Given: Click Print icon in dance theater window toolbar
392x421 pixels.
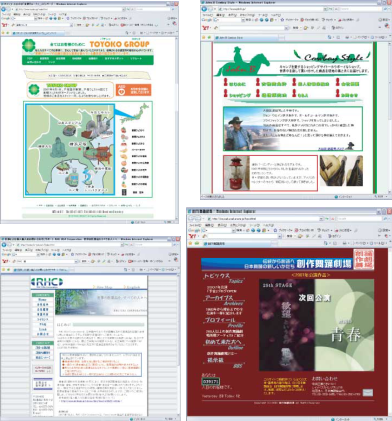Looking at the screenshot, I should 345,244.
